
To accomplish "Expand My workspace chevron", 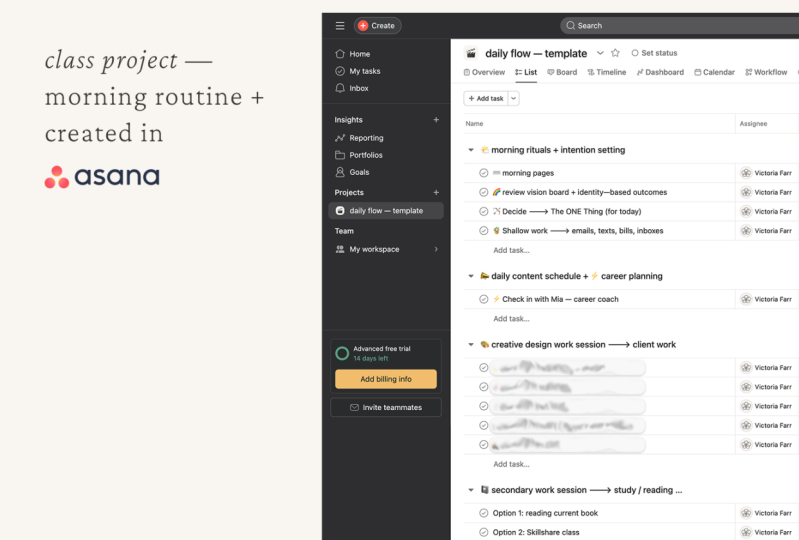I will [x=436, y=249].
